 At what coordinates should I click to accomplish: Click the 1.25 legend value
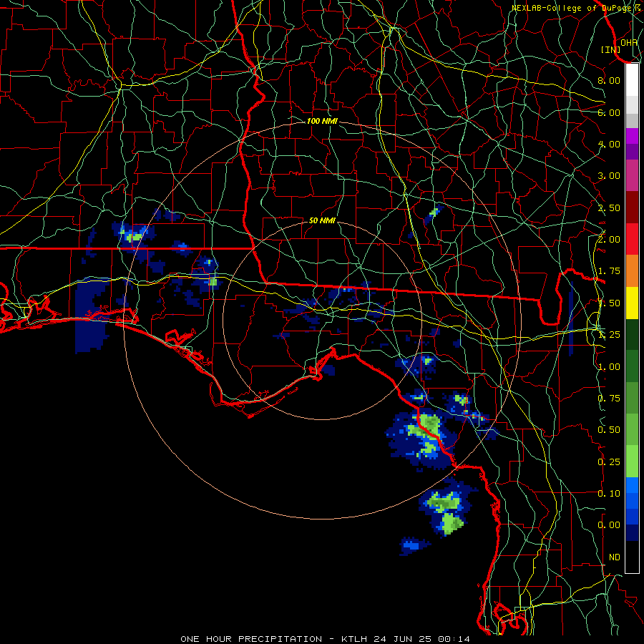coord(609,335)
